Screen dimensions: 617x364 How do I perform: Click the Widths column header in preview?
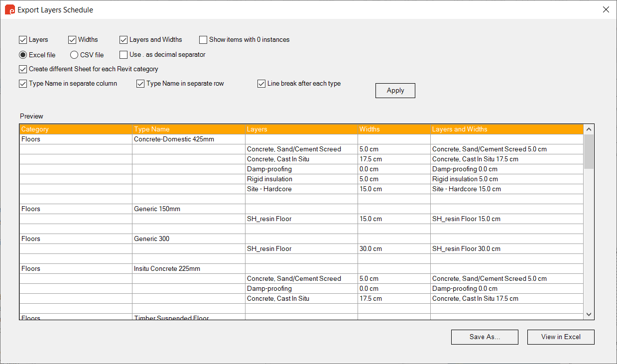pos(394,129)
